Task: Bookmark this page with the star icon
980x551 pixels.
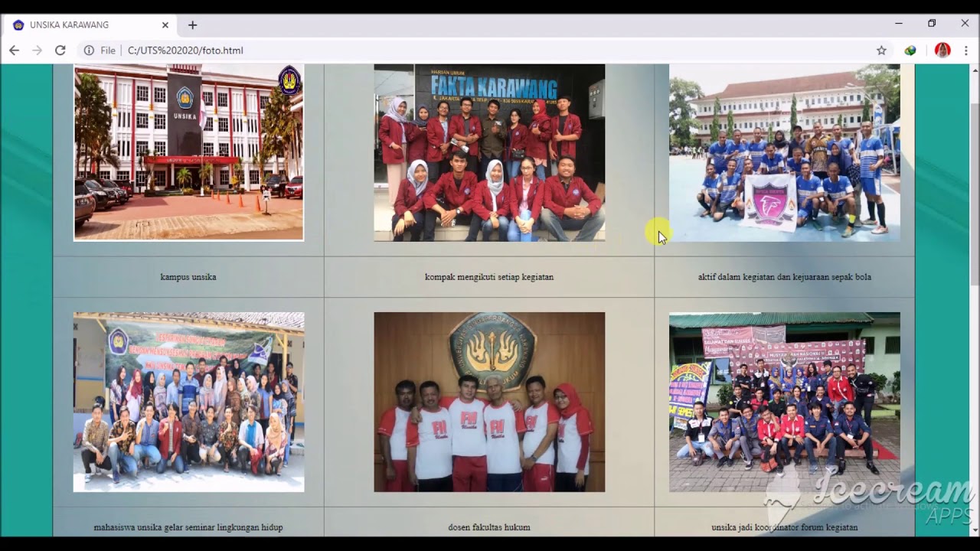Action: pyautogui.click(x=881, y=51)
